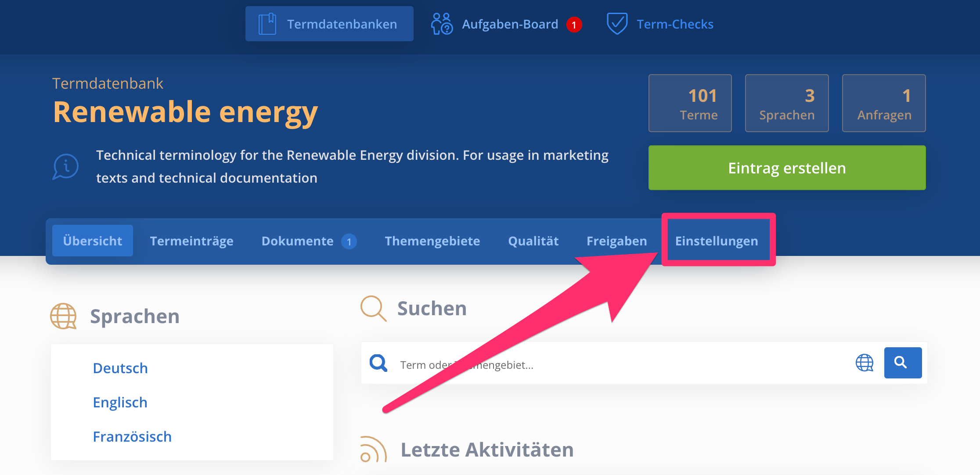Click the info speech-bubble icon beside the description
980x475 pixels.
(66, 166)
